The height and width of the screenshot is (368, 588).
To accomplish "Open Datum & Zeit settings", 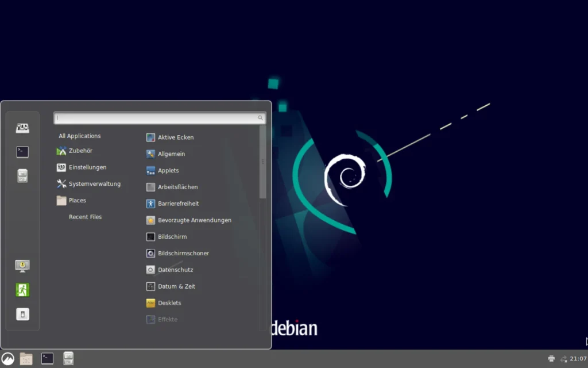I will pos(176,286).
